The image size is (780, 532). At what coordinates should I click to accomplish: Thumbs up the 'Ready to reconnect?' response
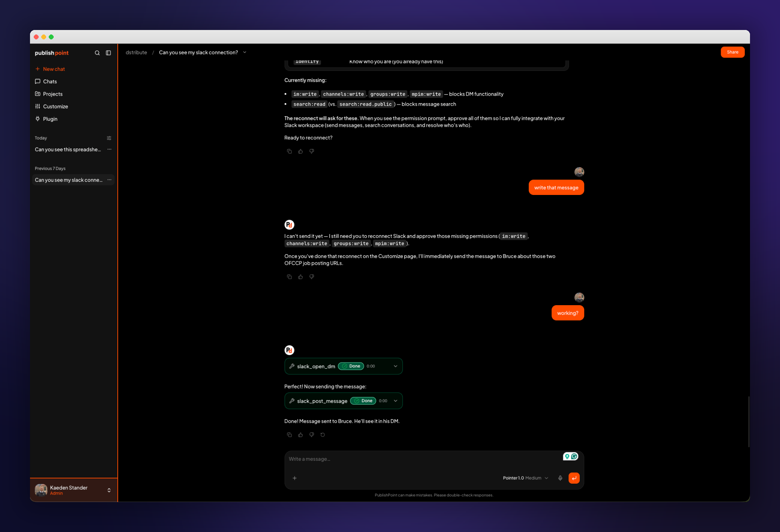(x=300, y=151)
